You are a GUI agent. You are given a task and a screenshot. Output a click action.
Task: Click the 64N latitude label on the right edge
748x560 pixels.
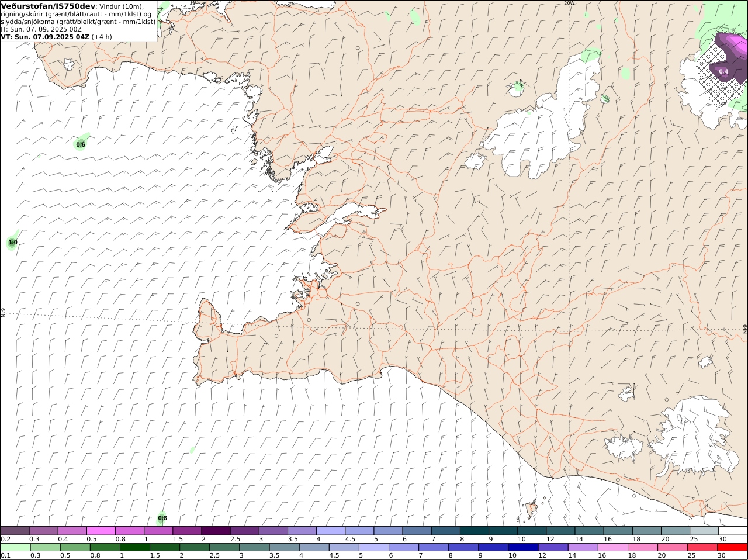[745, 329]
